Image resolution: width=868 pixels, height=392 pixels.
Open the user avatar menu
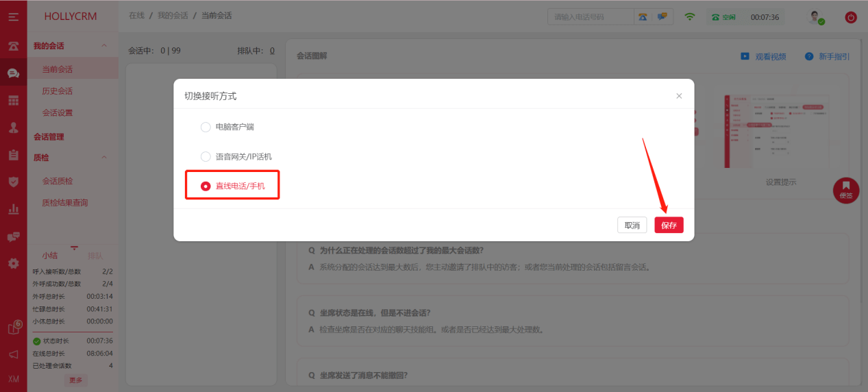816,18
